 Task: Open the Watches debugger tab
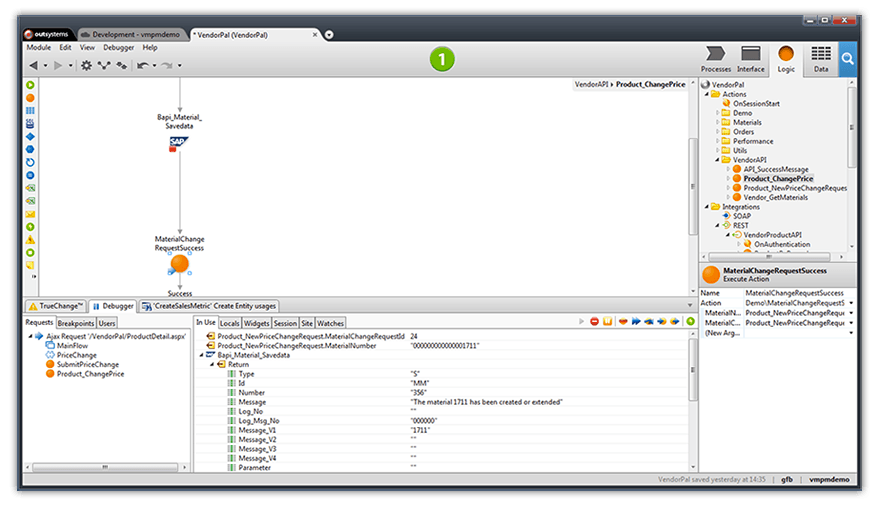pyautogui.click(x=330, y=323)
